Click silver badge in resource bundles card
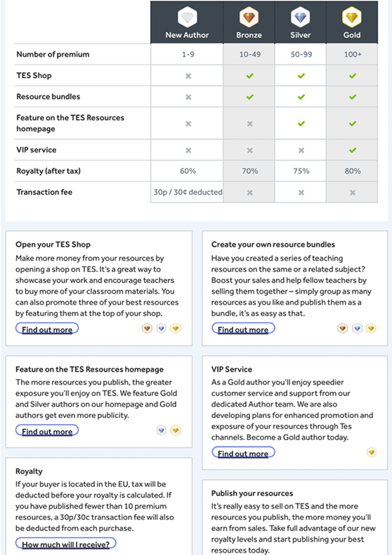The image size is (392, 555). click(357, 329)
